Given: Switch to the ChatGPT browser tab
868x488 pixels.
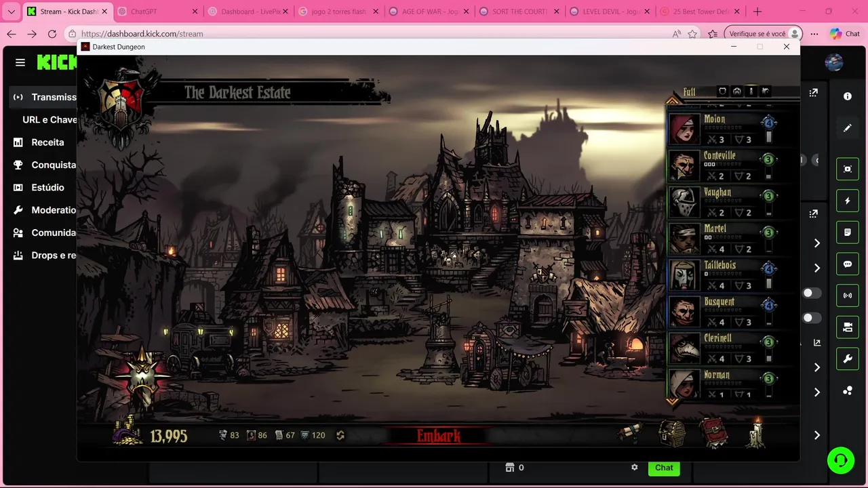Looking at the screenshot, I should tap(157, 12).
